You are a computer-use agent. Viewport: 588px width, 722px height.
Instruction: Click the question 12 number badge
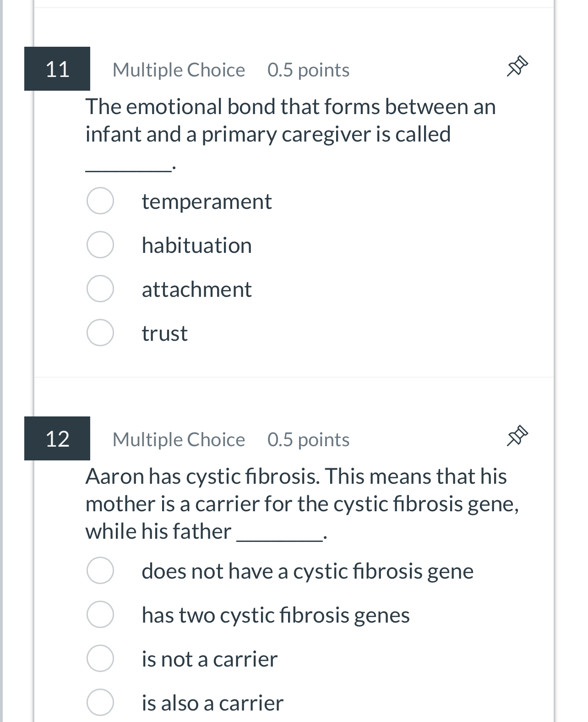57,439
